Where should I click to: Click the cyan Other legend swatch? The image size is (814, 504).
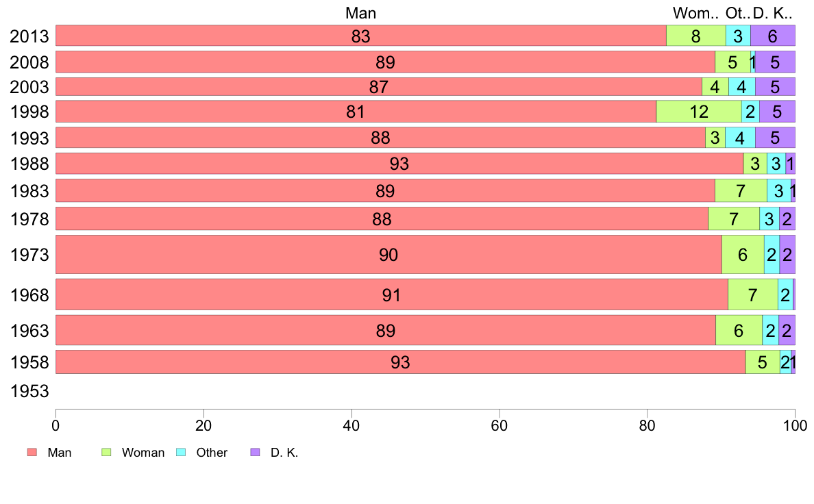tap(181, 452)
